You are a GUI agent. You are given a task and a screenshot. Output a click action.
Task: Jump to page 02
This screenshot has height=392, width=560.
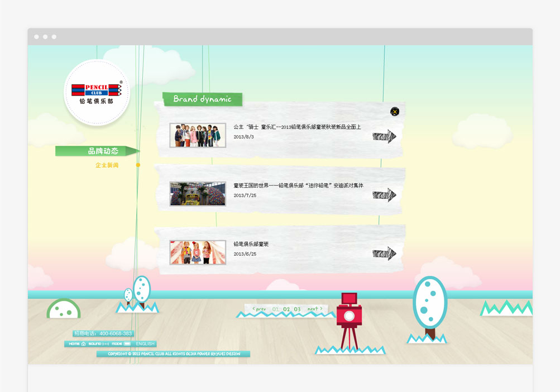[286, 309]
